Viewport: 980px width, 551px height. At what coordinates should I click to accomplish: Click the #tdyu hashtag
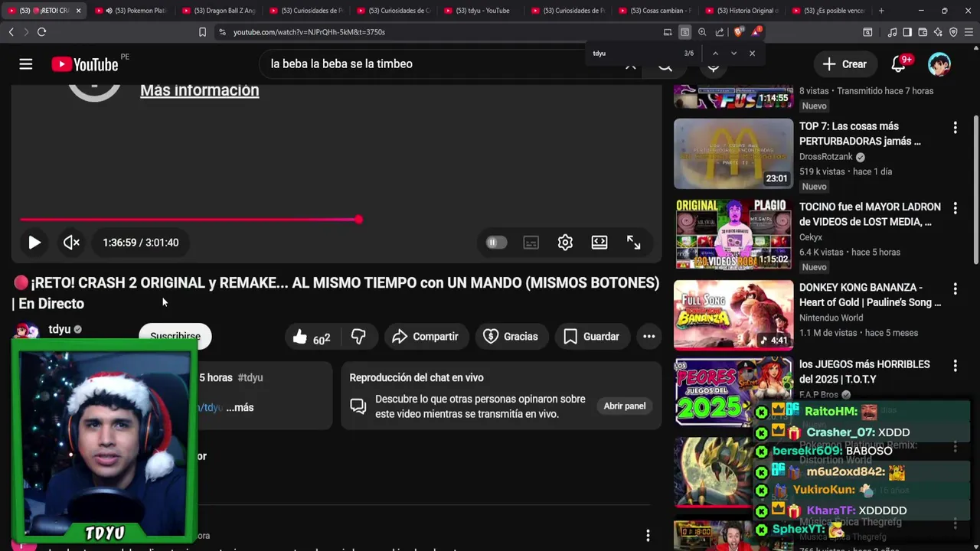pyautogui.click(x=250, y=377)
